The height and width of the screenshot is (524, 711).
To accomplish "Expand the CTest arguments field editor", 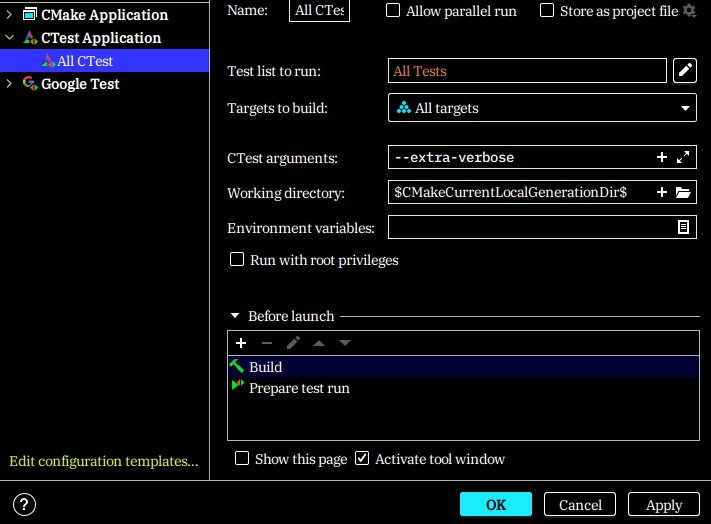I will (x=684, y=158).
